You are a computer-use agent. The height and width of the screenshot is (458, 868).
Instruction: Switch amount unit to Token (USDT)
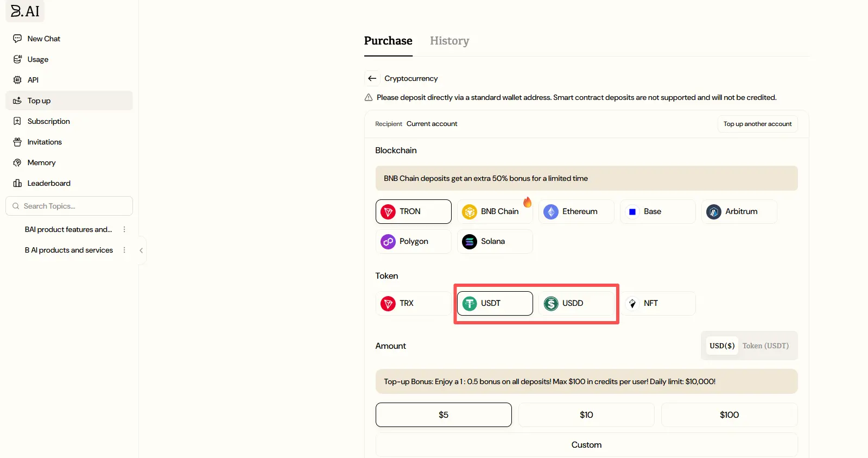point(765,346)
